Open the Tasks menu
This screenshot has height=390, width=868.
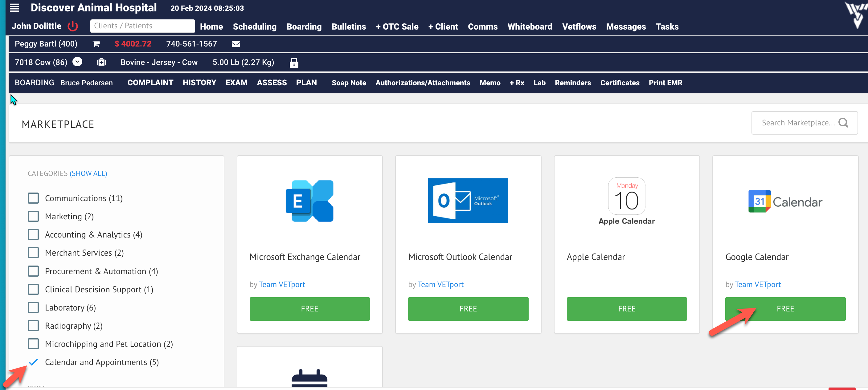pos(667,26)
